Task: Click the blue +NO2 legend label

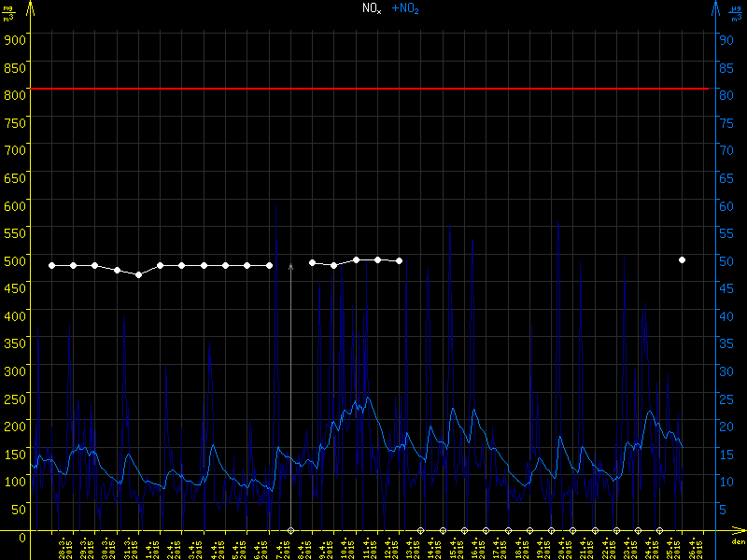Action: click(x=404, y=8)
